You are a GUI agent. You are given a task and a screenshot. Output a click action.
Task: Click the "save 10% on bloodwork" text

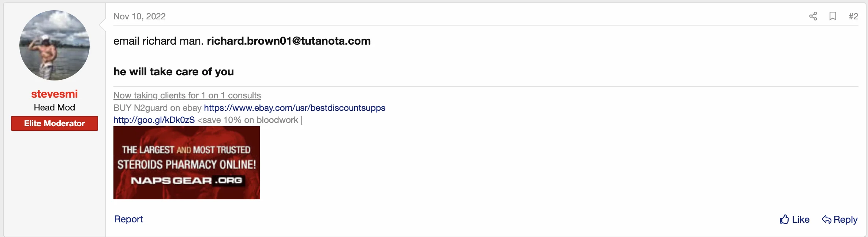[248, 120]
